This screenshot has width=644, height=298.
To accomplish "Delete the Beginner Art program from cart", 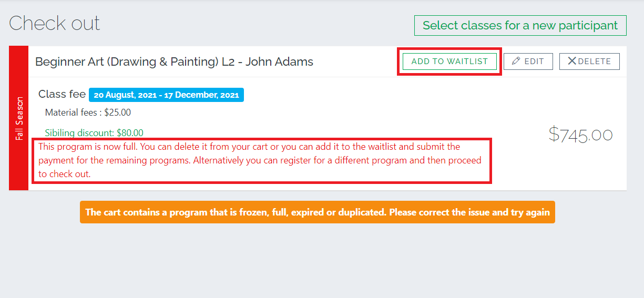I will pyautogui.click(x=589, y=61).
